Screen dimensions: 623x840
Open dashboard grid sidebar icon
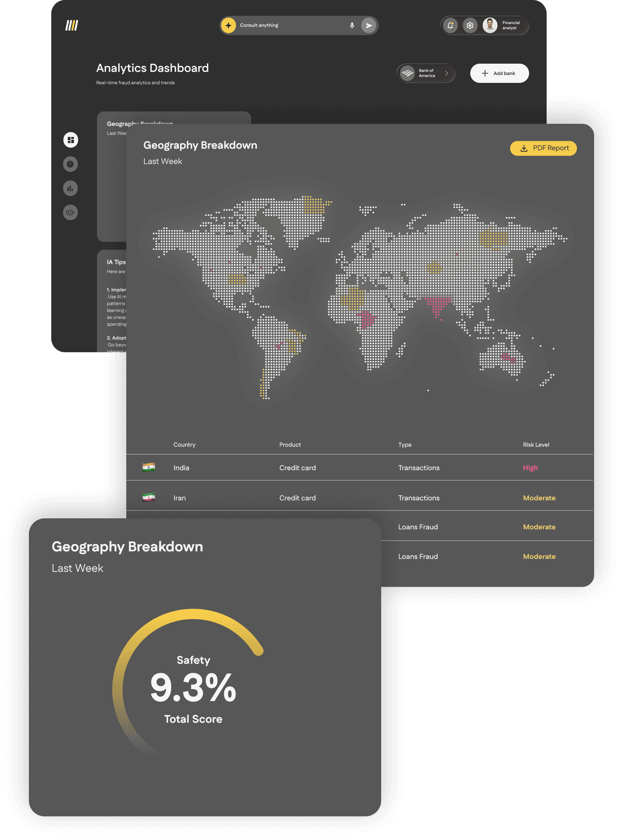[x=71, y=140]
